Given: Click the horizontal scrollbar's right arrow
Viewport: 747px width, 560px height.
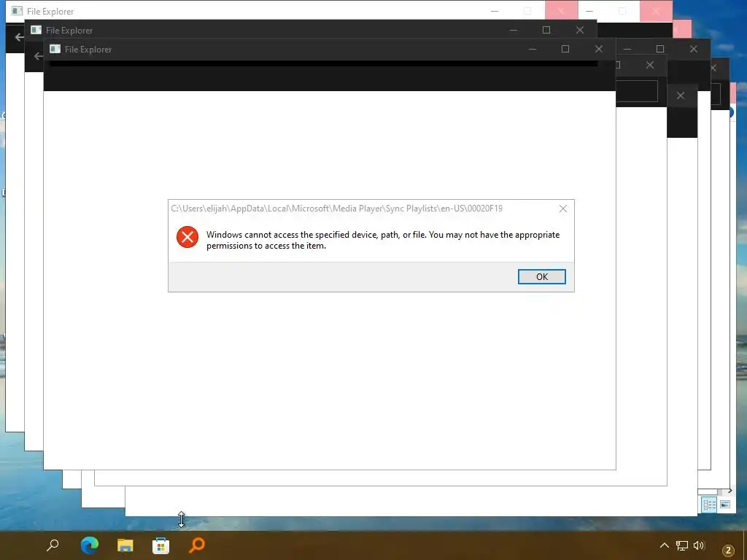Looking at the screenshot, I should [x=729, y=491].
